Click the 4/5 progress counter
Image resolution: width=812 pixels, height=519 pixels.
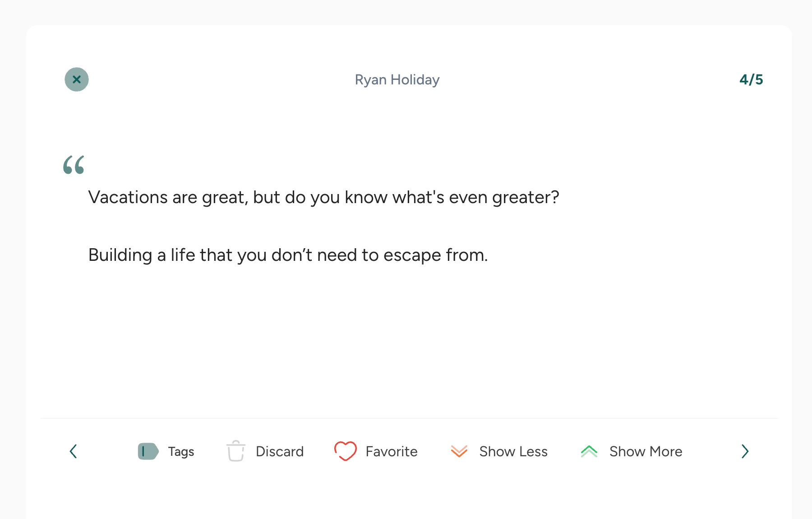click(751, 80)
